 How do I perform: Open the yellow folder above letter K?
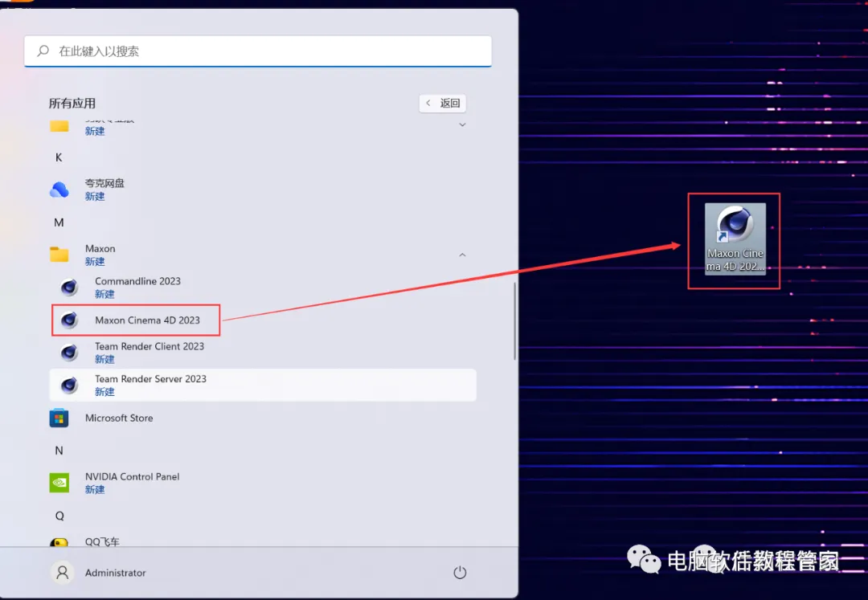(x=59, y=126)
